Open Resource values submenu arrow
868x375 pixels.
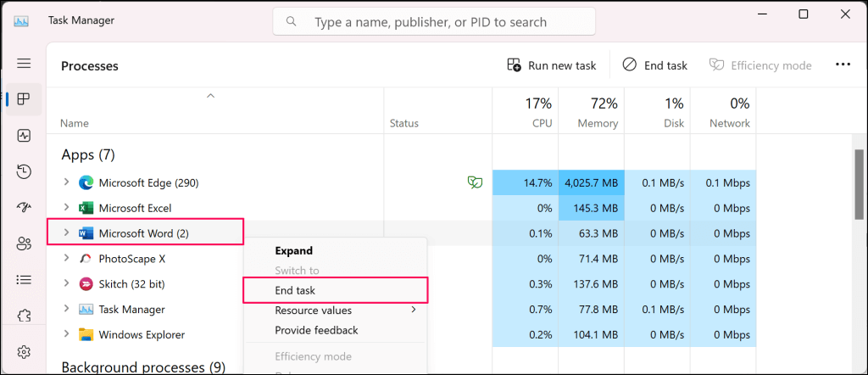414,310
